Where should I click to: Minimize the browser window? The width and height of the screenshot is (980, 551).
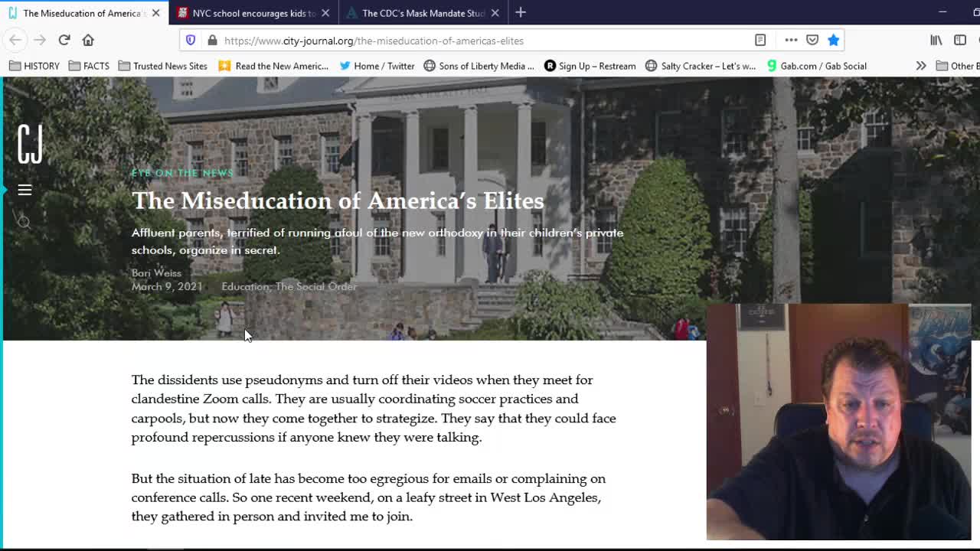[x=942, y=12]
